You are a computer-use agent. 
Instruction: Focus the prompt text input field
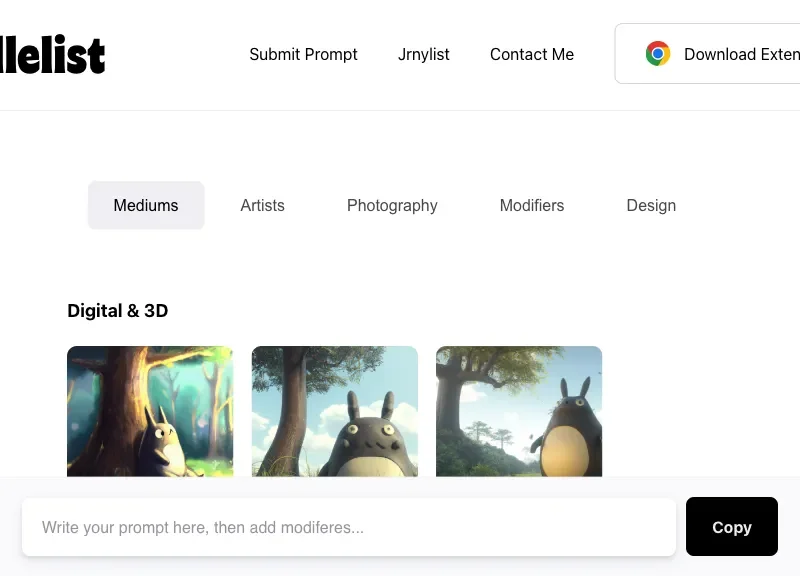[349, 527]
